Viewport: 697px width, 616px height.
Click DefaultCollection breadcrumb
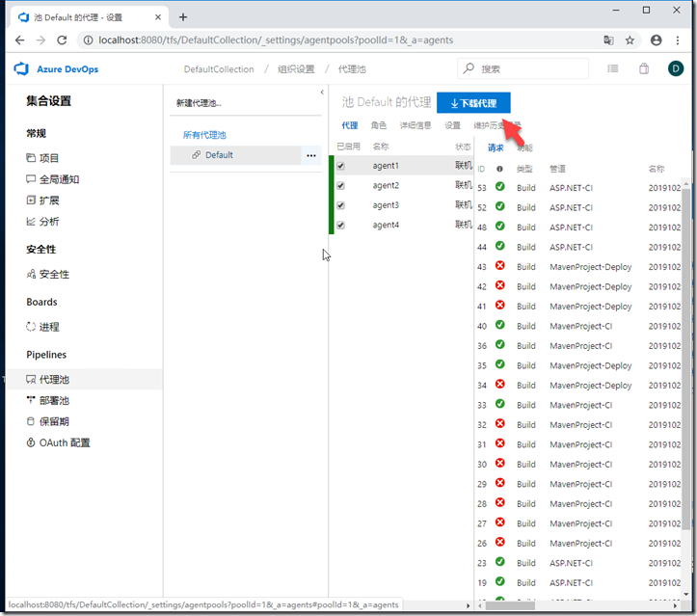219,69
